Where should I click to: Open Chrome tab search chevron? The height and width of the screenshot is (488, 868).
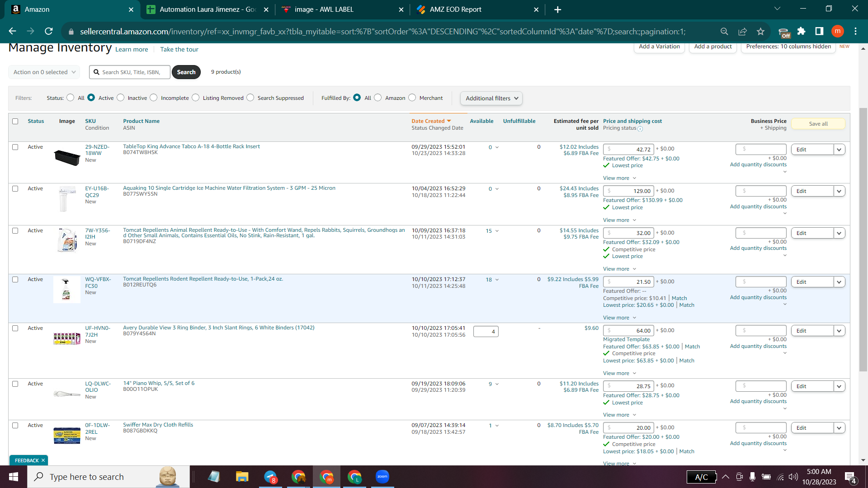[778, 9]
